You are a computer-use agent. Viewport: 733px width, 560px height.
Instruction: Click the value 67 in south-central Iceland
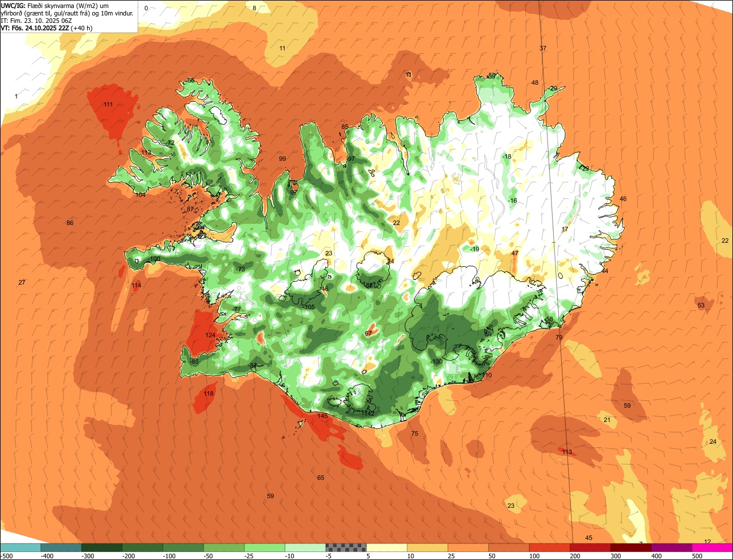(368, 333)
